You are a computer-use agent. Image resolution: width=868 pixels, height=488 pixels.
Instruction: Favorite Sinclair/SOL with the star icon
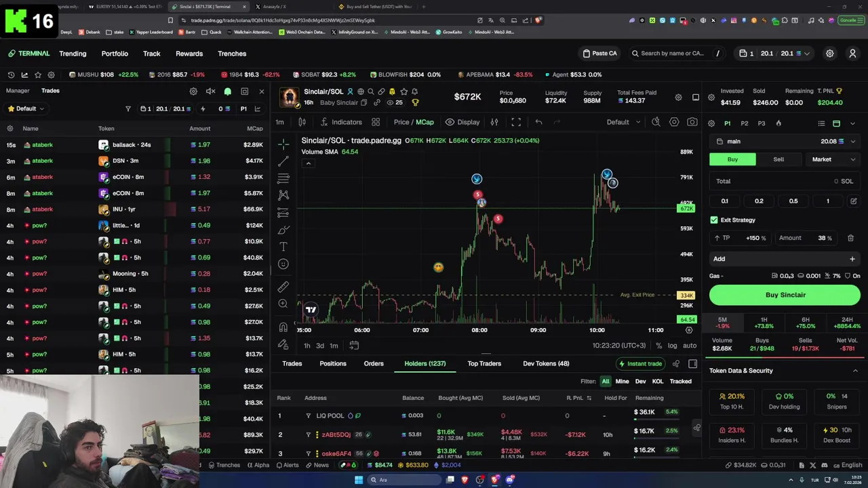[x=403, y=91]
